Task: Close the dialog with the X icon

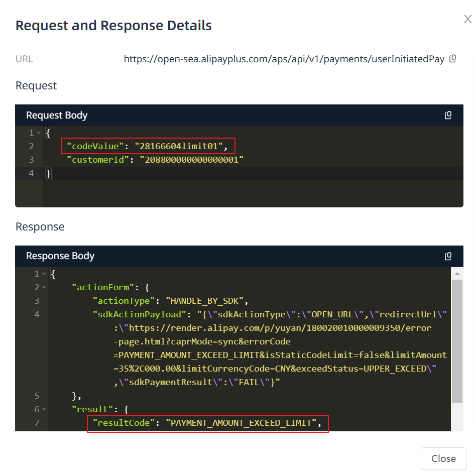Action: pos(467,20)
